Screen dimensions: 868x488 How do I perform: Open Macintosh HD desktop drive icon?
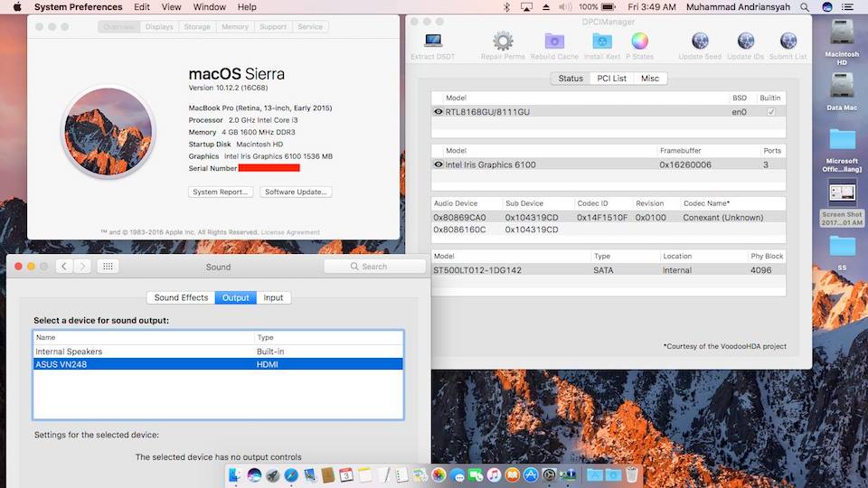pyautogui.click(x=842, y=33)
